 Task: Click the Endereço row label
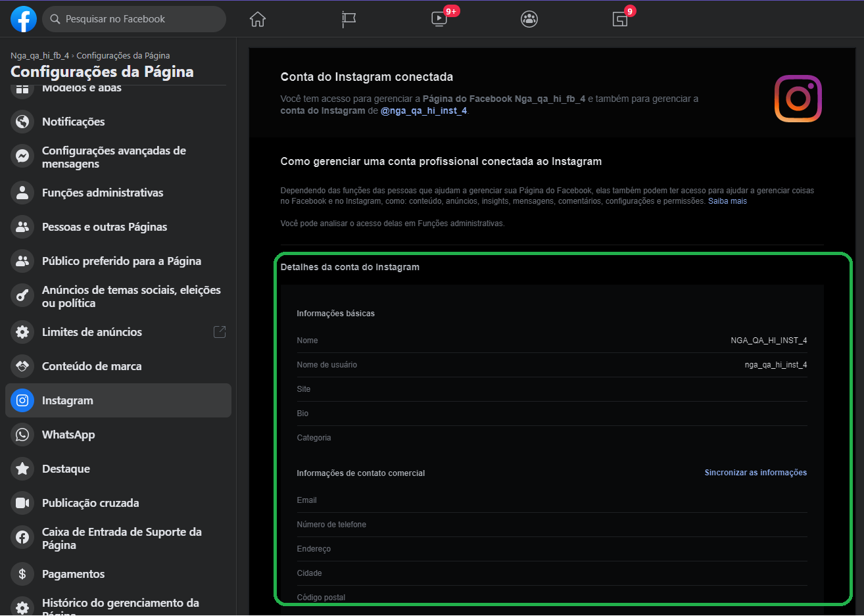click(314, 549)
